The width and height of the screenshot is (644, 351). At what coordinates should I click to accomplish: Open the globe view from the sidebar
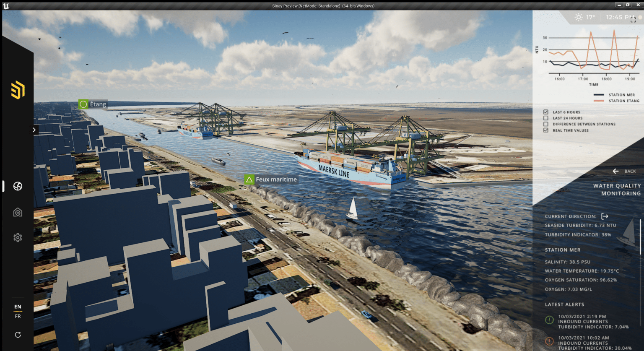point(17,186)
